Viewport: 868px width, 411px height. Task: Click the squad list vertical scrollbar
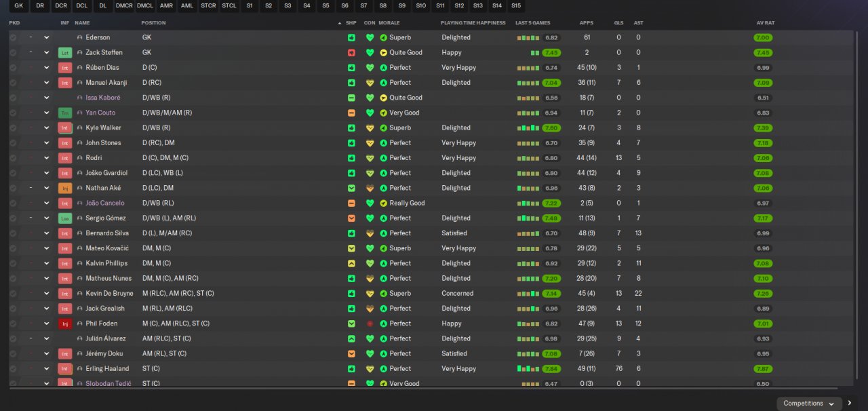[856, 203]
